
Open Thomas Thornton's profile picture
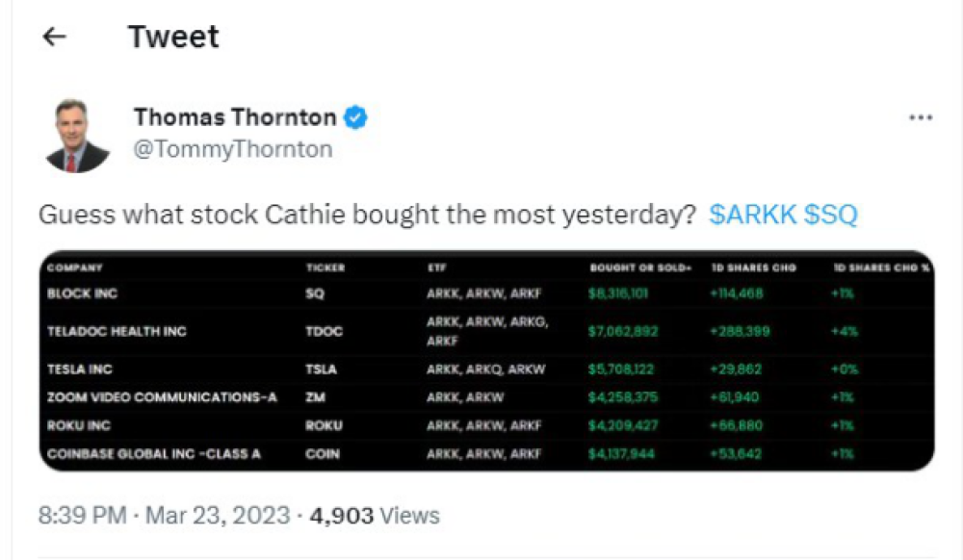coord(78,135)
